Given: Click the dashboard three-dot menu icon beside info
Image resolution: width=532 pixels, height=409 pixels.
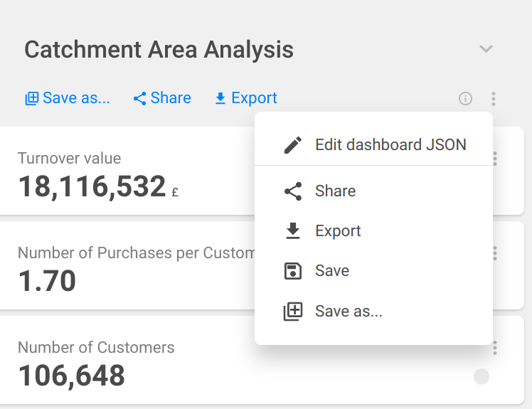Looking at the screenshot, I should coord(493,99).
